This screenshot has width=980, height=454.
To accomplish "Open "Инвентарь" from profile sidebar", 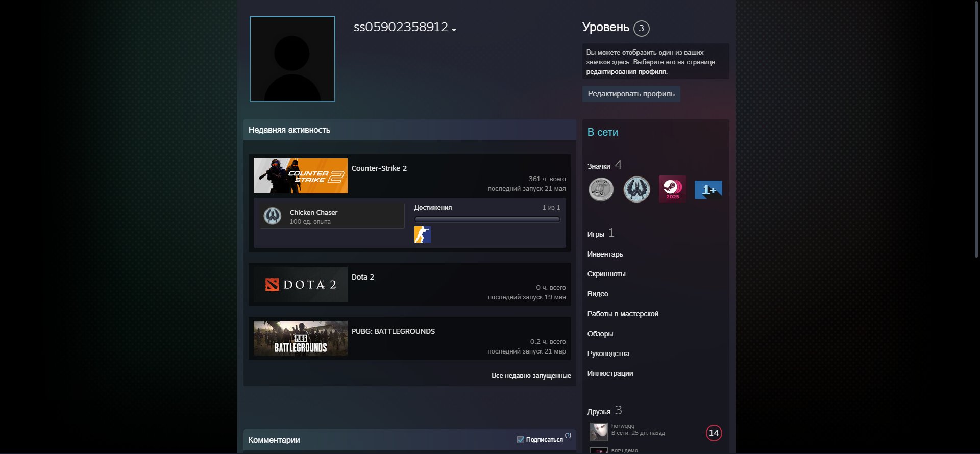I will pyautogui.click(x=605, y=254).
